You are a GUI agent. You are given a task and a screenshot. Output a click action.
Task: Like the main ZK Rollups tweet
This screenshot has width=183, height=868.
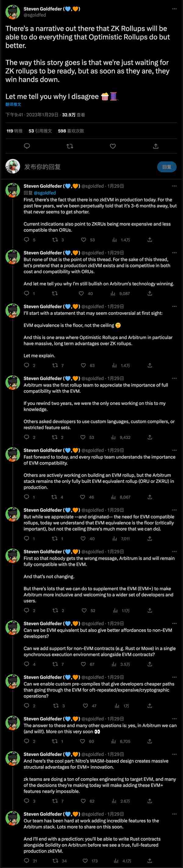tap(113, 146)
